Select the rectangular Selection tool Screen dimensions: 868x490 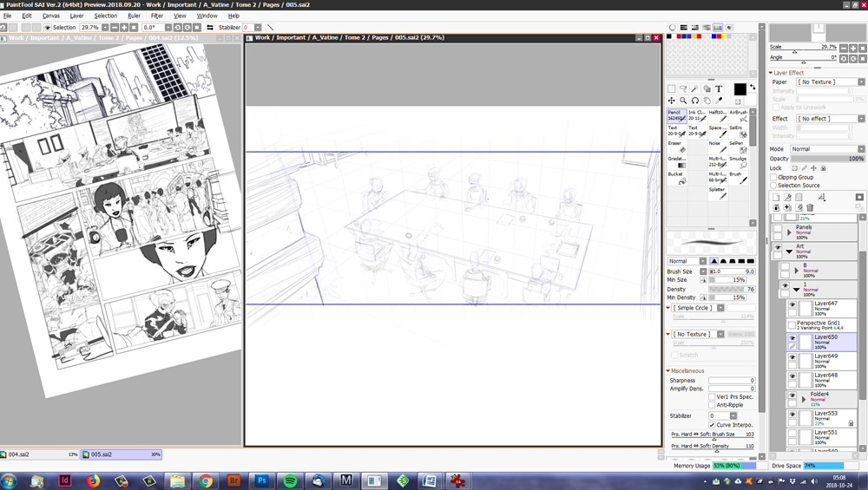pos(671,89)
